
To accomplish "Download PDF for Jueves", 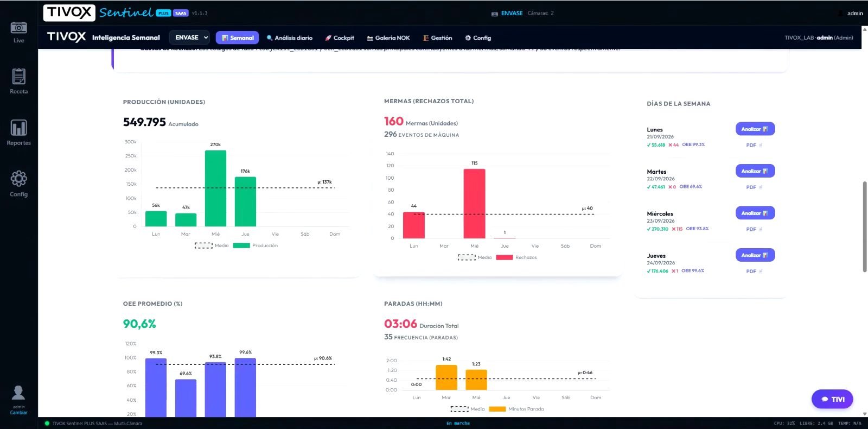I will click(754, 271).
